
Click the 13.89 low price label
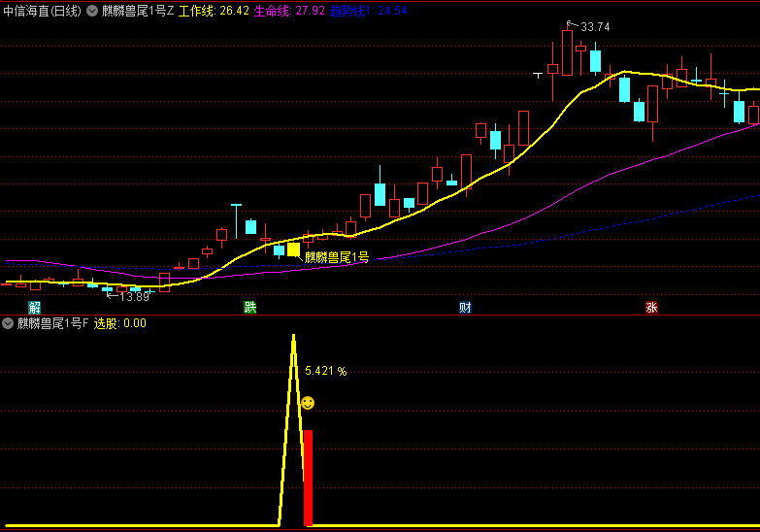pyautogui.click(x=135, y=297)
